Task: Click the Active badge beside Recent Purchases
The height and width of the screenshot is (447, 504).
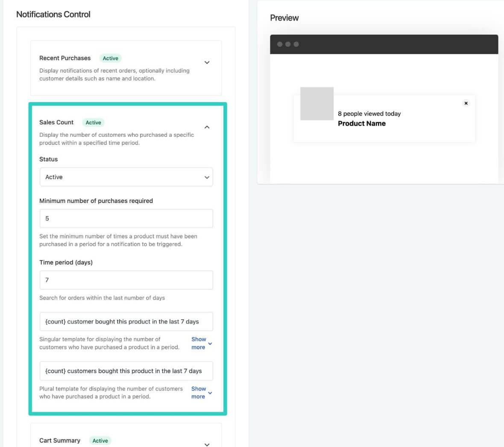Action: pyautogui.click(x=110, y=58)
